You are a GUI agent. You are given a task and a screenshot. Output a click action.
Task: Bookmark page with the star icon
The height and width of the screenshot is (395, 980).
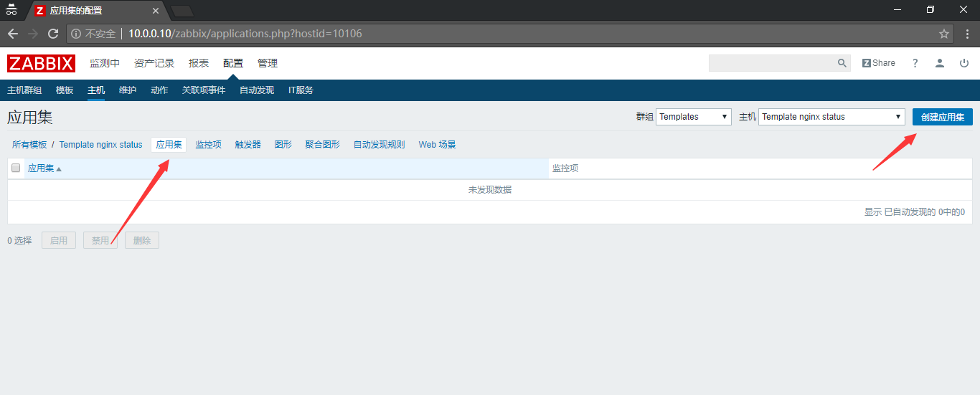tap(944, 34)
